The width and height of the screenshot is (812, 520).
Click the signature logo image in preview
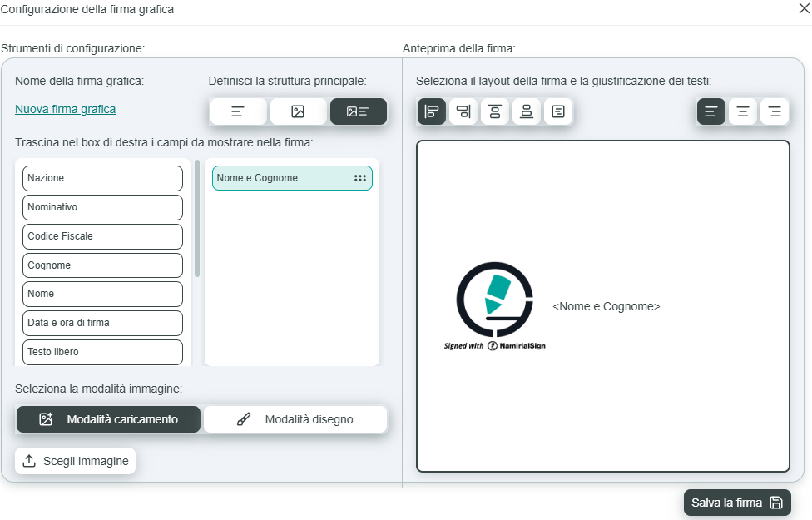coord(494,306)
